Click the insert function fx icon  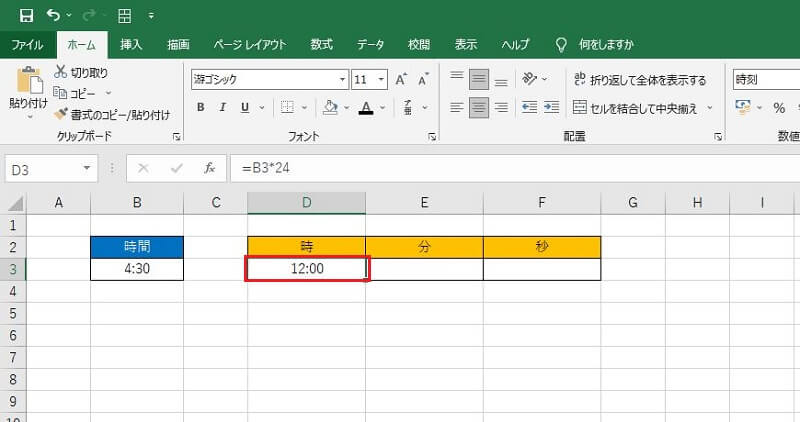[209, 168]
